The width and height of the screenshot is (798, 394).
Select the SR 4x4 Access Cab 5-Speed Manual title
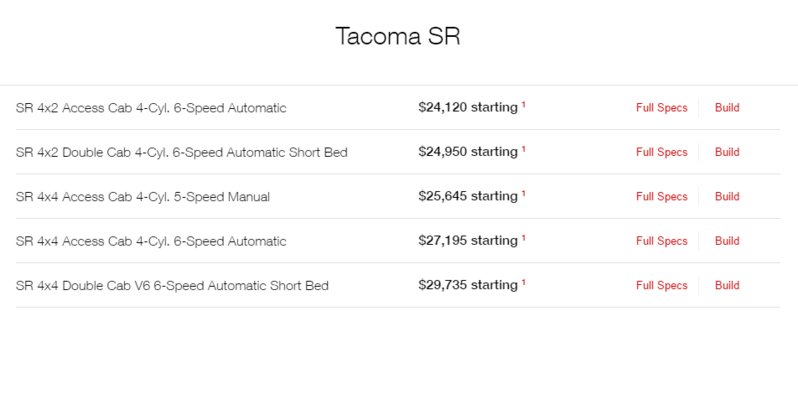point(143,196)
